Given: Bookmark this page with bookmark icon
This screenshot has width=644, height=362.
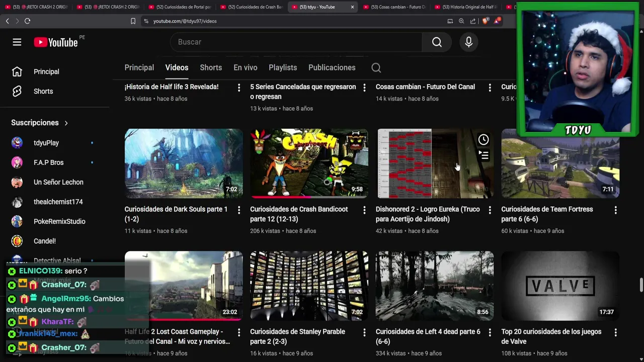Looking at the screenshot, I should click(x=133, y=21).
